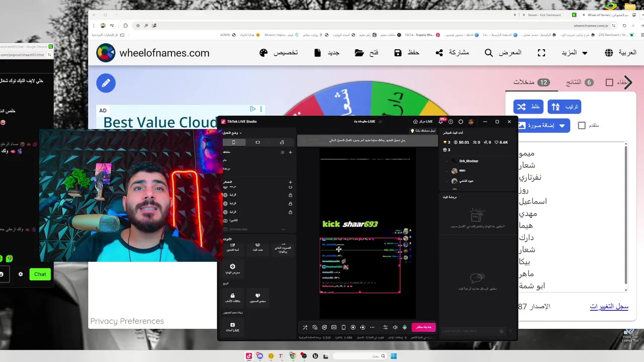Enable the متقدم advanced checkbox
Screen dimensions: 644x362
582,125
